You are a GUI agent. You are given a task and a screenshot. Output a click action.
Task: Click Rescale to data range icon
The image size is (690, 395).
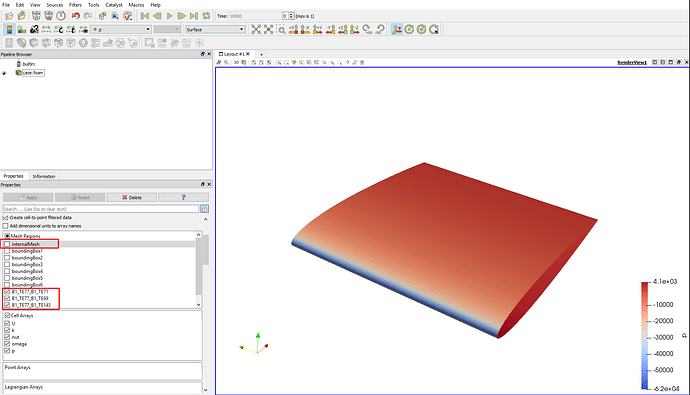click(46, 29)
